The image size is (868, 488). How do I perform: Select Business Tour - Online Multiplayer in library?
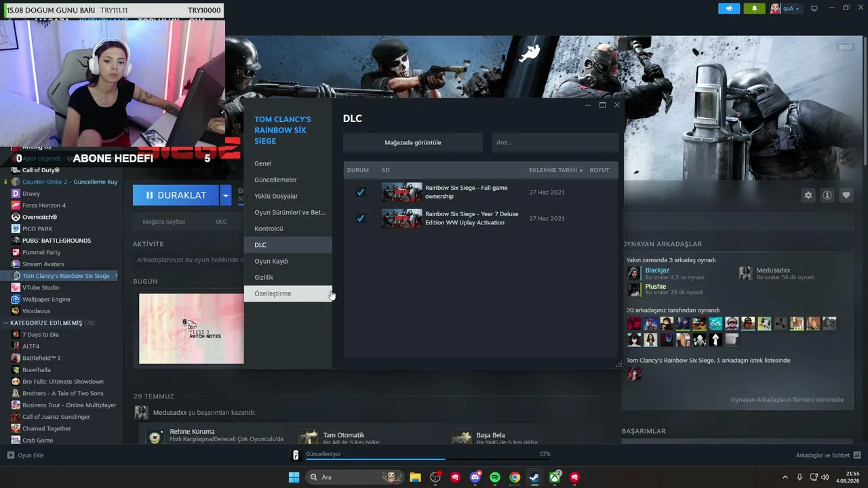pos(69,405)
